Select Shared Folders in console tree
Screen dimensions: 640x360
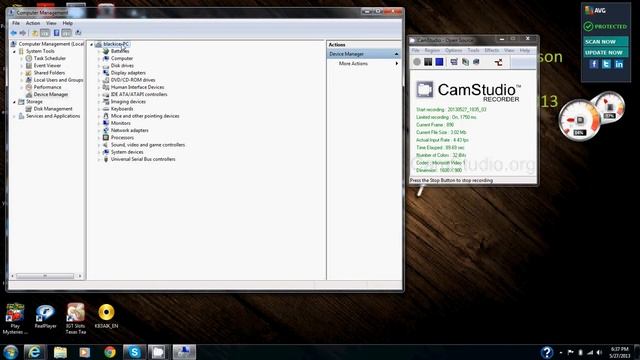(49, 73)
